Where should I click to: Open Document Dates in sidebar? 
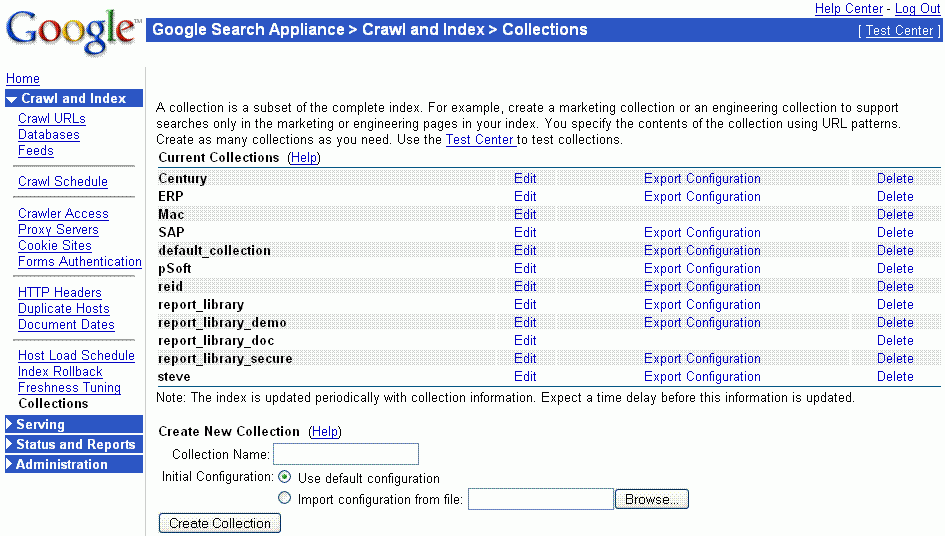click(x=66, y=324)
